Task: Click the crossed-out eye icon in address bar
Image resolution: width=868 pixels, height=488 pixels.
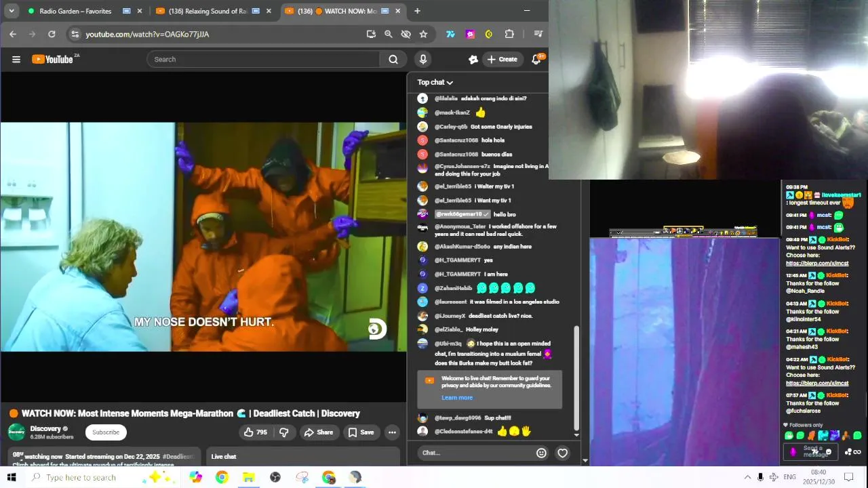Action: click(406, 34)
